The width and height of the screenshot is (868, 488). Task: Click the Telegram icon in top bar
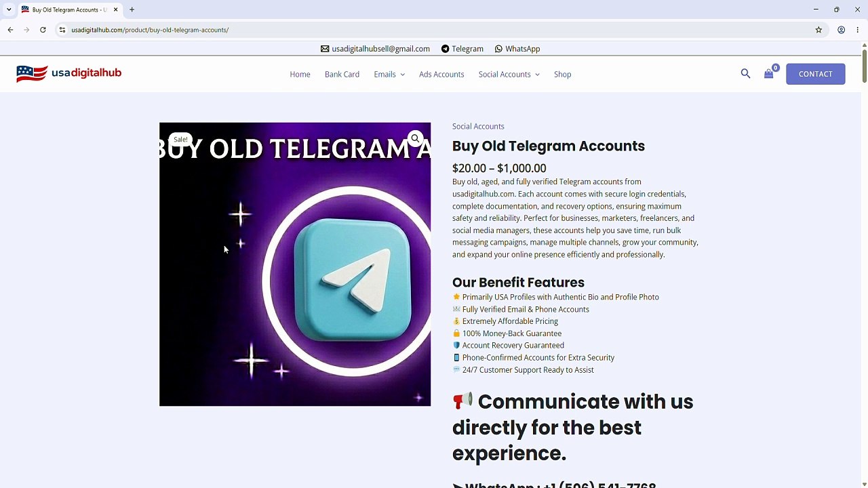pos(445,49)
